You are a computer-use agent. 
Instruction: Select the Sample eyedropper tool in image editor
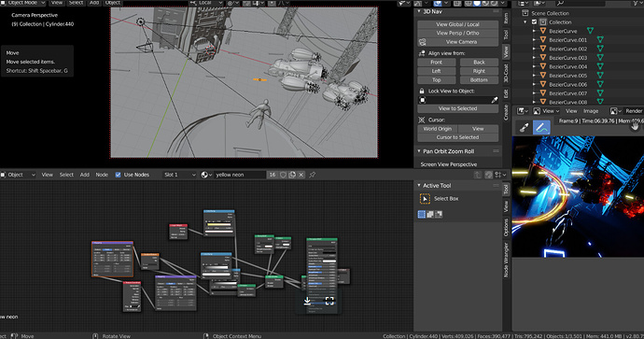coord(525,127)
